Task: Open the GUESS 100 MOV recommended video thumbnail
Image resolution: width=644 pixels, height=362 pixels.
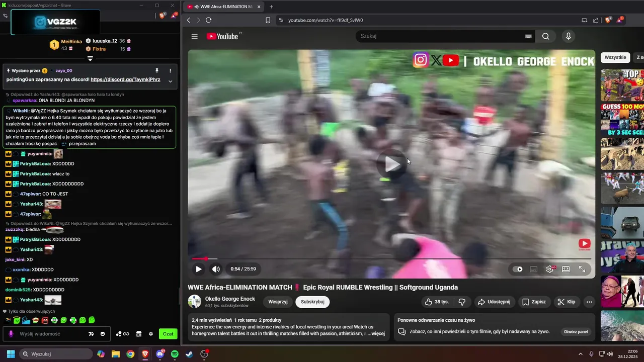Action: pos(622,119)
